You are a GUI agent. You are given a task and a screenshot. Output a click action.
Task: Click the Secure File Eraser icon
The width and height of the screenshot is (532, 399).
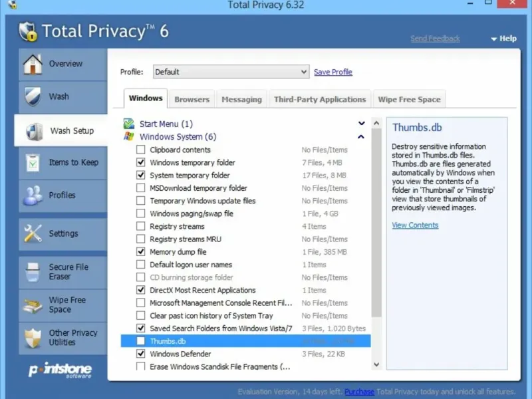(x=33, y=272)
